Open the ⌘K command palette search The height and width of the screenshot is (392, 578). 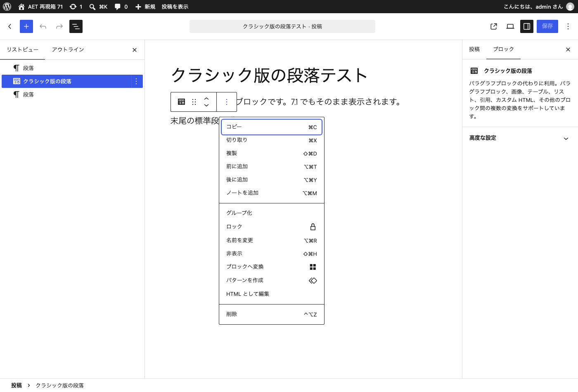pyautogui.click(x=99, y=7)
